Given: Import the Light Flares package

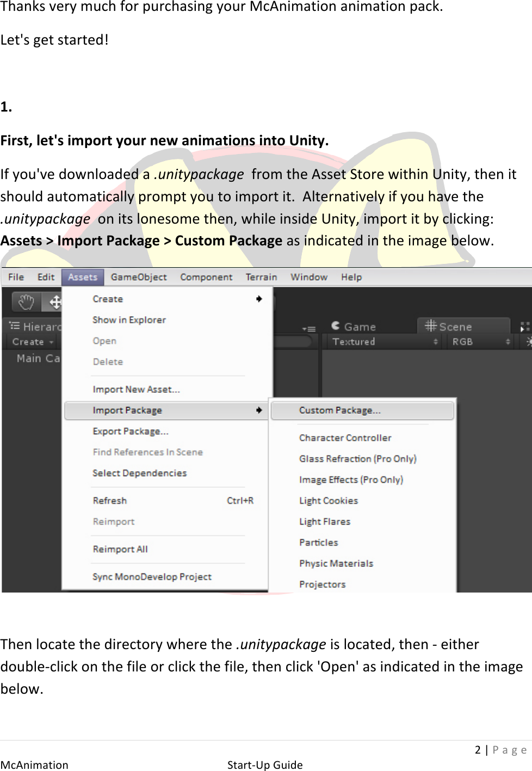Looking at the screenshot, I should point(325,522).
